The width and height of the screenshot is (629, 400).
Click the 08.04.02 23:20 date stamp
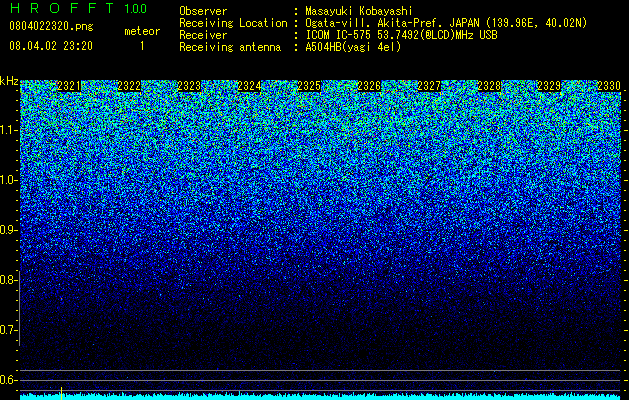pos(51,46)
